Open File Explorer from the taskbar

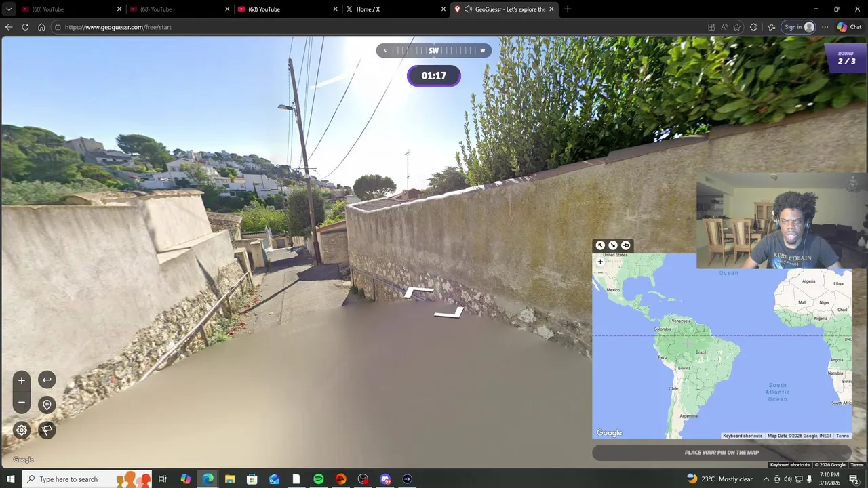click(x=230, y=479)
